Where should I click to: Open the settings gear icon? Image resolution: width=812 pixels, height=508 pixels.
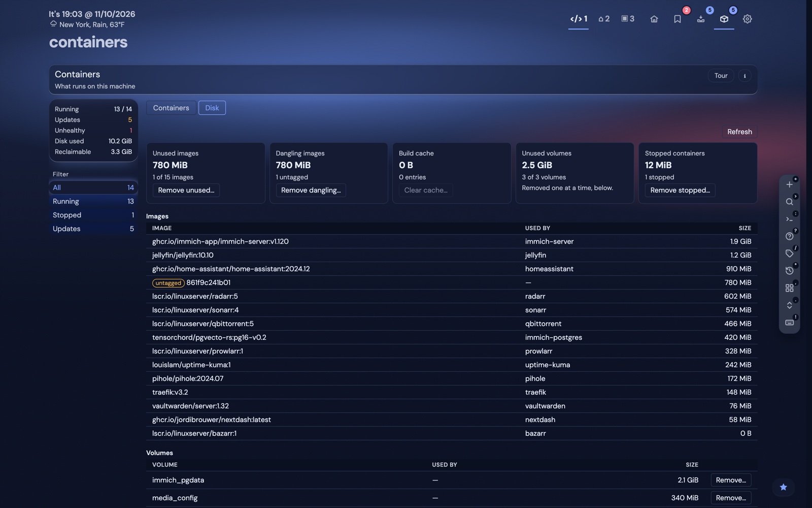pos(748,19)
